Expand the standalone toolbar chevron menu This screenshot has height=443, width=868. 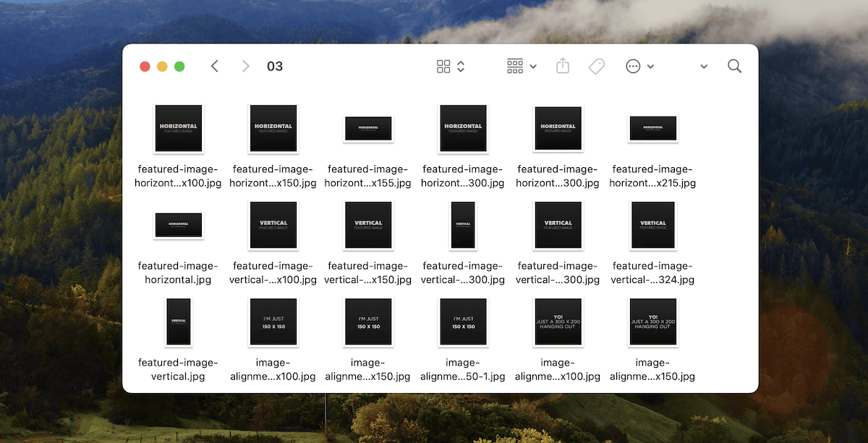pyautogui.click(x=704, y=67)
